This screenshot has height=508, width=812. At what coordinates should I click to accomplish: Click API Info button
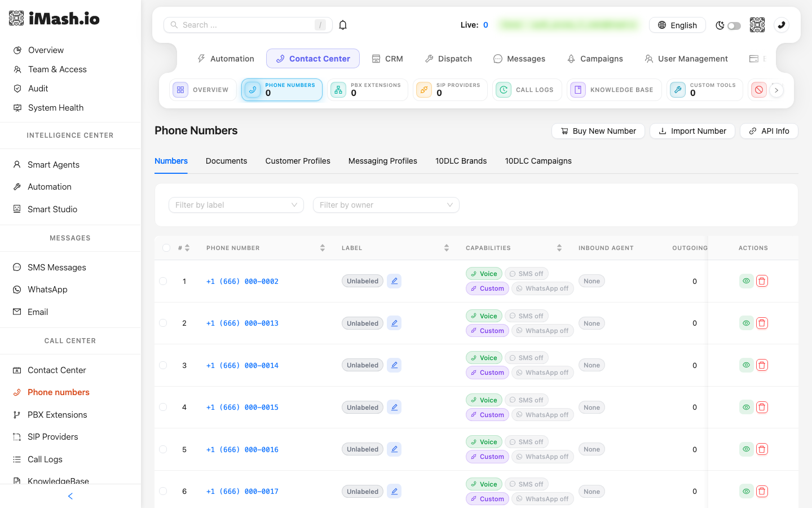point(769,131)
